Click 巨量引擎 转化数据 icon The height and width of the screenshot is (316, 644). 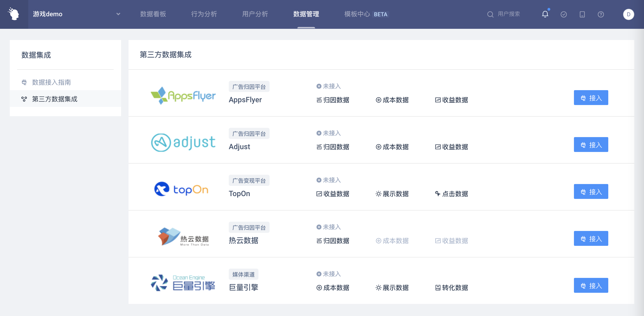point(438,288)
